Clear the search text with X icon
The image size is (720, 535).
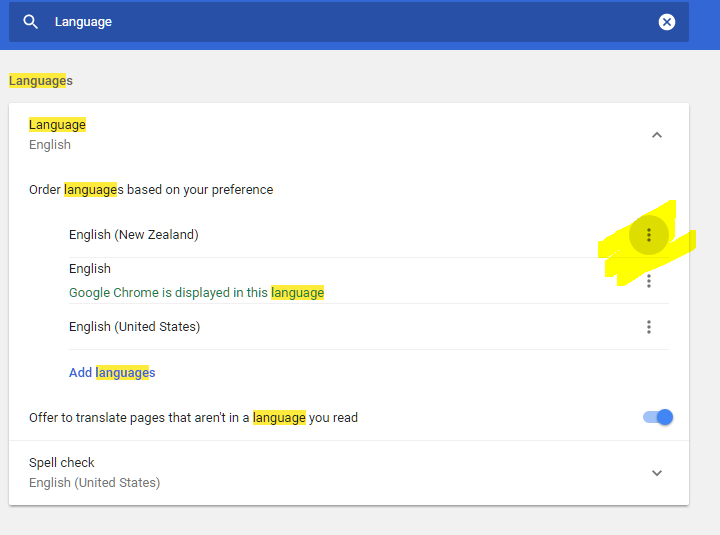click(667, 22)
